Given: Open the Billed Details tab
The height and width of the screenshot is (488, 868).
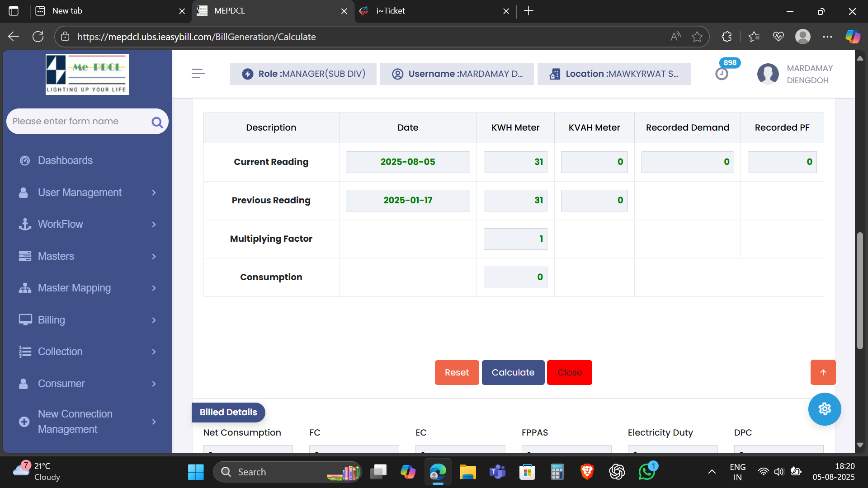Looking at the screenshot, I should 228,412.
